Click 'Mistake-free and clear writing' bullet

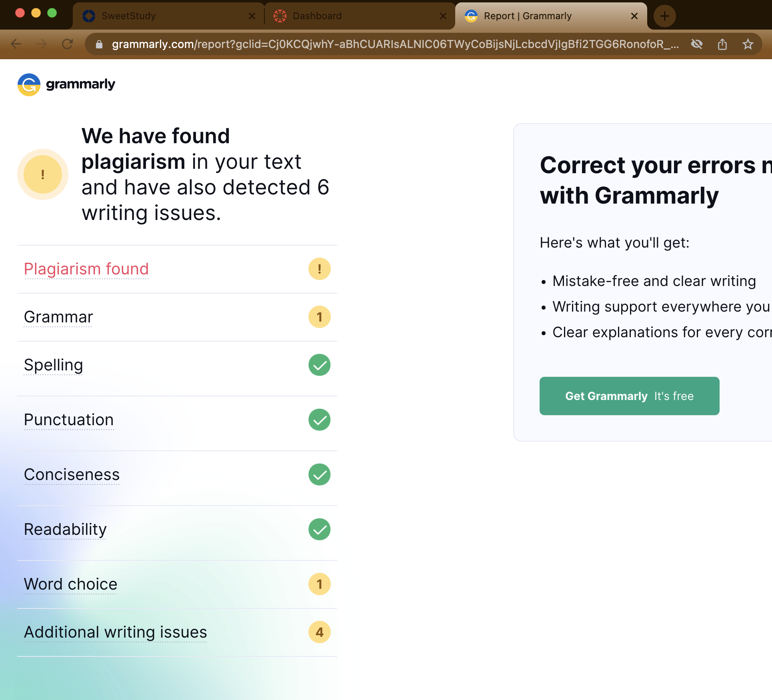pos(654,281)
